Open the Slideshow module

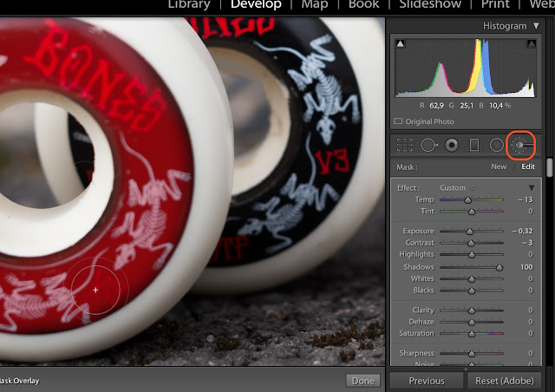[x=430, y=4]
